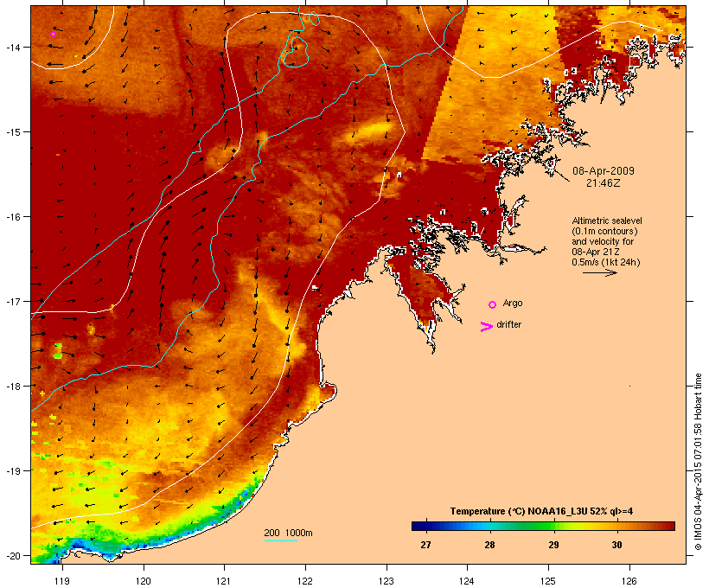Click the 'Altimetric sealevel' text line
The image size is (709, 588).
607,220
